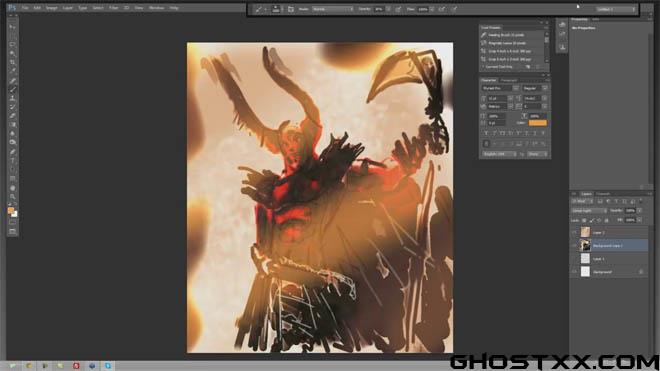Click the foreground color swatch
This screenshot has width=660, height=371.
click(11, 211)
